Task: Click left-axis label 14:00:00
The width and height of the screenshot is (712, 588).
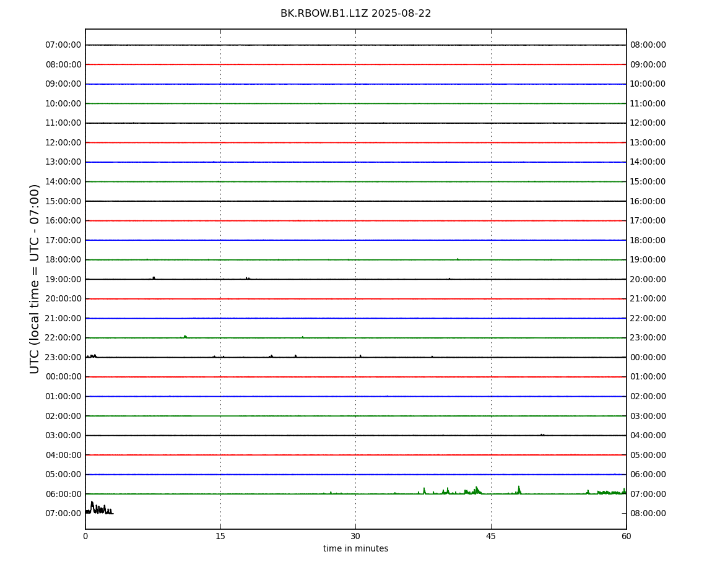Action: pyautogui.click(x=64, y=181)
